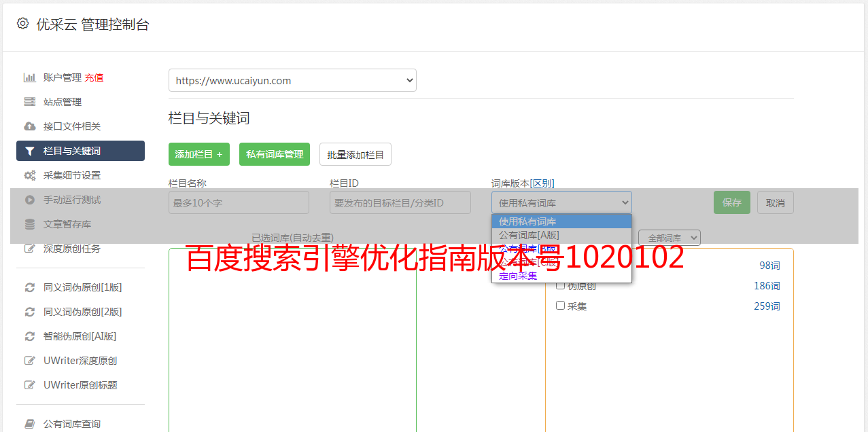The image size is (868, 432).
Task: Click the 取消 button
Action: point(776,202)
